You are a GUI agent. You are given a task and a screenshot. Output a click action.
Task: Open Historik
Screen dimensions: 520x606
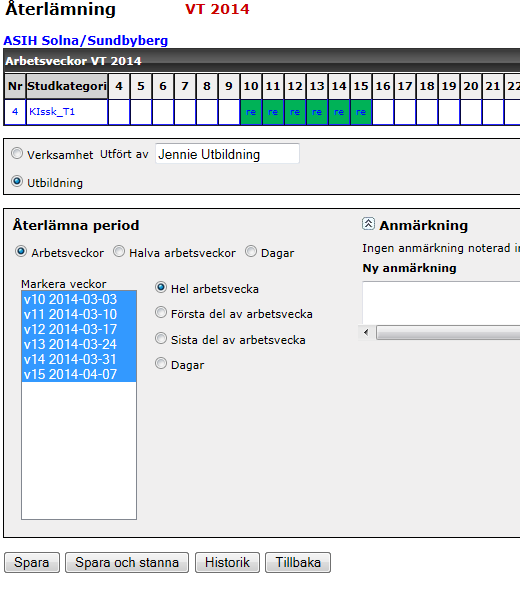click(x=227, y=562)
